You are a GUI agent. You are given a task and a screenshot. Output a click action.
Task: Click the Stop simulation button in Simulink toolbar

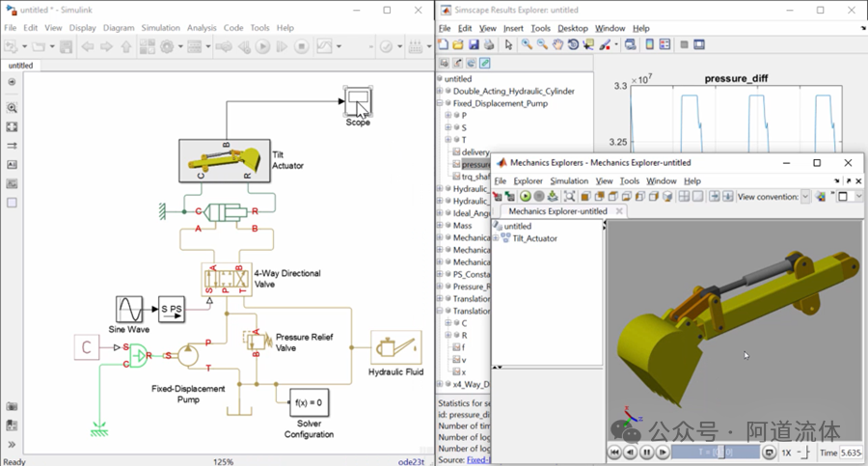tap(301, 46)
